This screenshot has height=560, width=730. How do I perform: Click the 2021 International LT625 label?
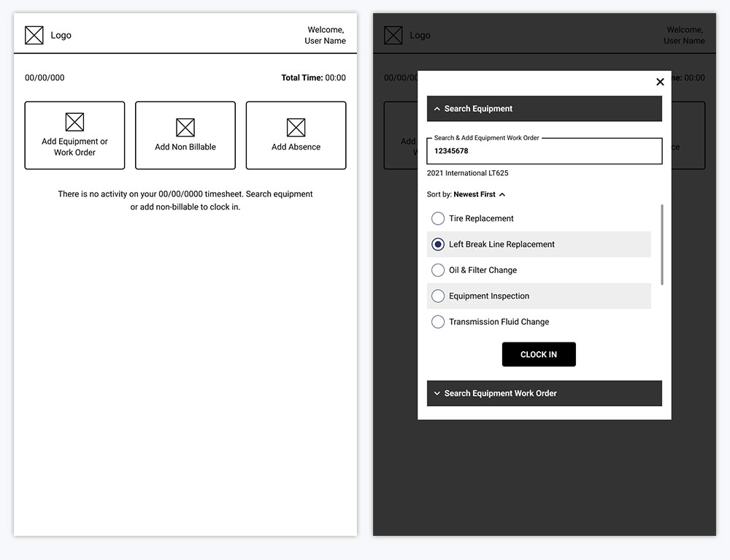pyautogui.click(x=467, y=173)
